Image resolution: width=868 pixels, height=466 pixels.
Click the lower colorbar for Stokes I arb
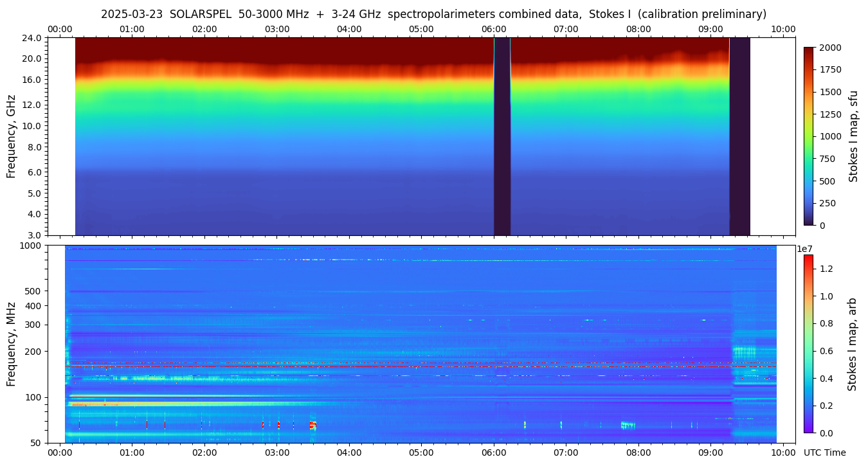click(808, 344)
